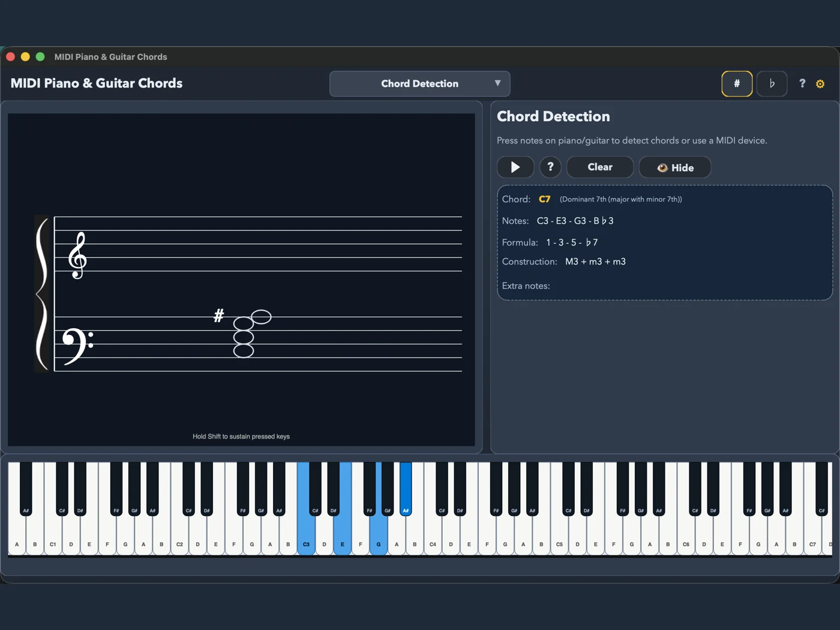Play the D# black key in the C4 octave
This screenshot has width=840, height=630.
tap(460, 489)
